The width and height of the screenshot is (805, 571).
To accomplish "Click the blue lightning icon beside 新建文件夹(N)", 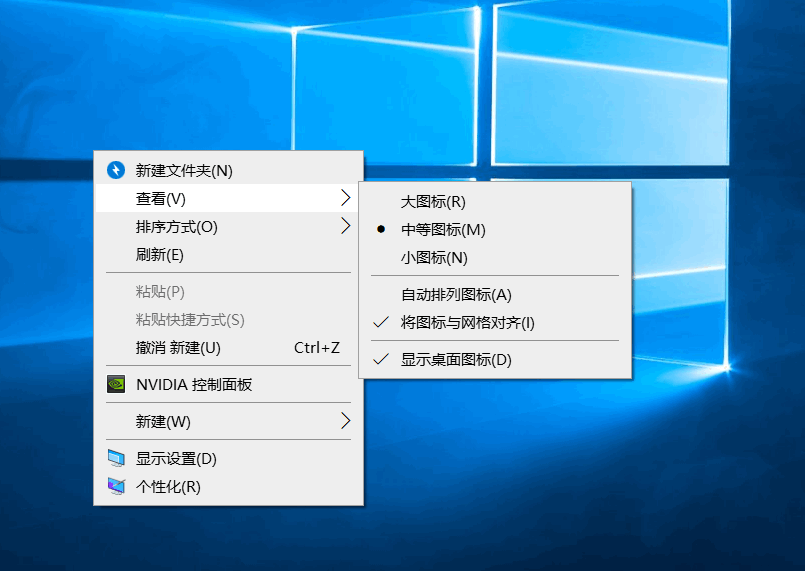I will point(116,170).
